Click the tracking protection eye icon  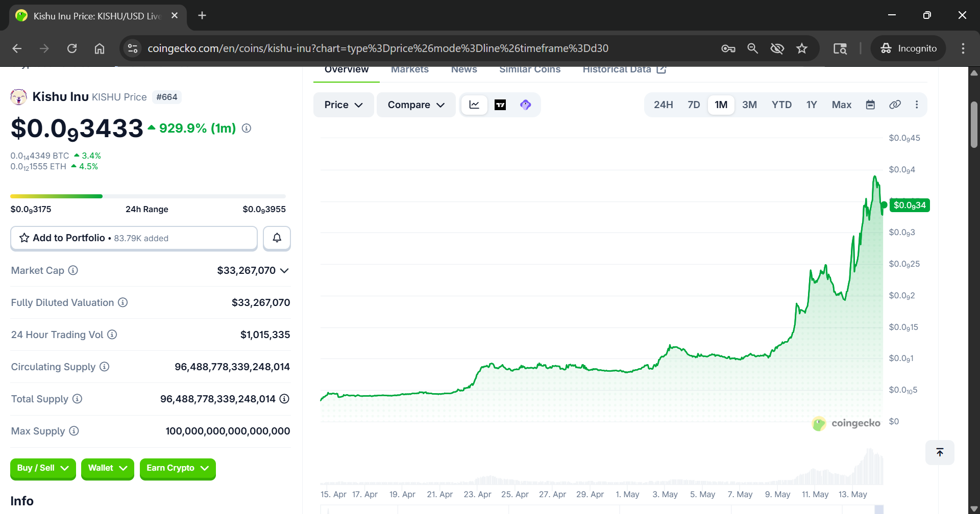coord(777,48)
